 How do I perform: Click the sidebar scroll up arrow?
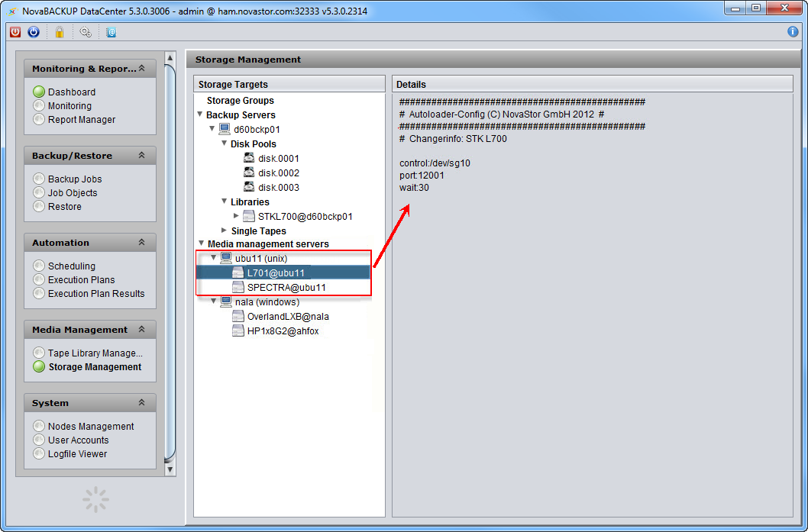coord(170,56)
